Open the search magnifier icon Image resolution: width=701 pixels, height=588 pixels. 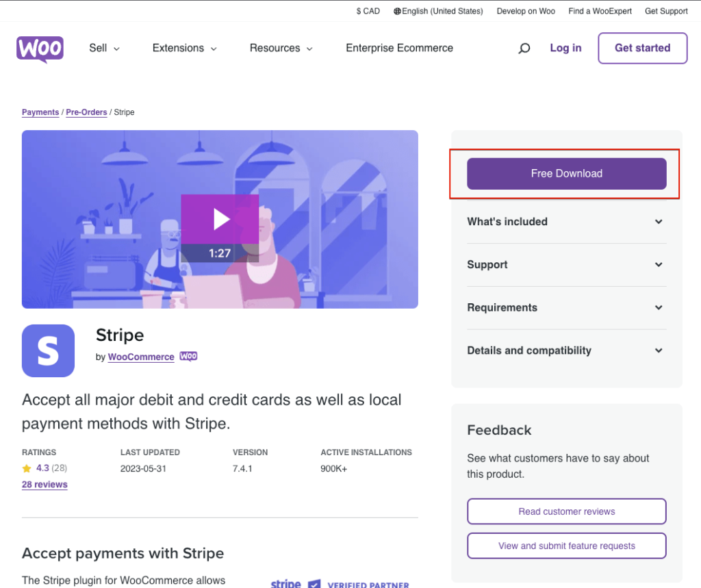point(524,49)
